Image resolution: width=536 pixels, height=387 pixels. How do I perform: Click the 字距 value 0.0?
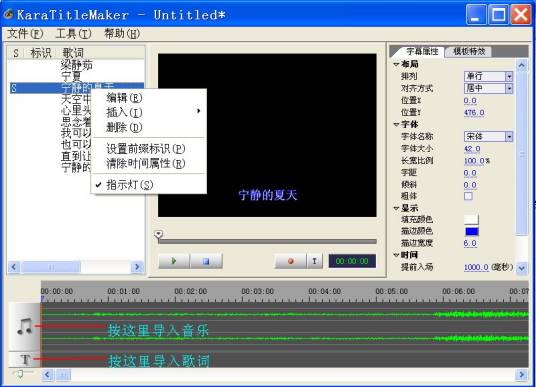point(470,173)
